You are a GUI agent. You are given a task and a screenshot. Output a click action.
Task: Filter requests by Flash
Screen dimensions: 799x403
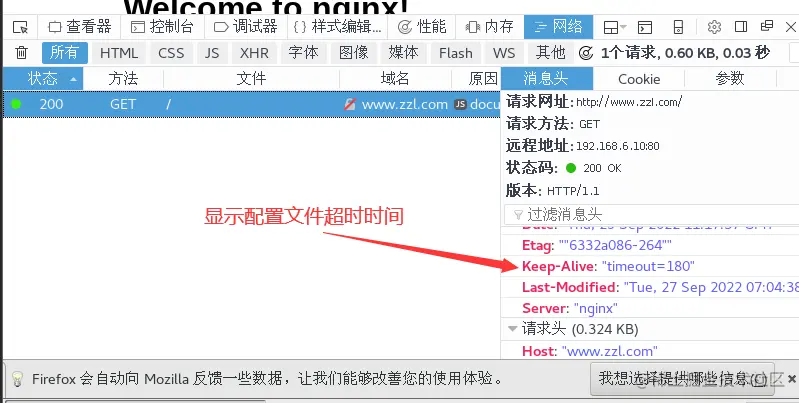(x=456, y=53)
